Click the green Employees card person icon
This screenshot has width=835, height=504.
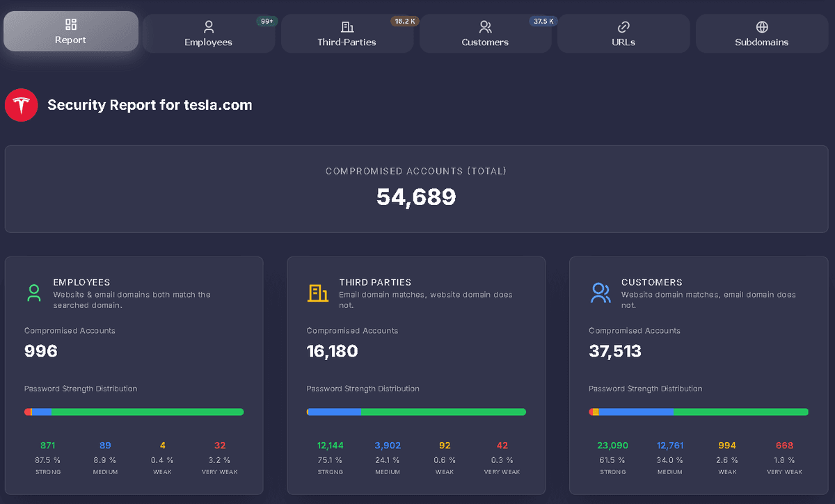click(34, 293)
